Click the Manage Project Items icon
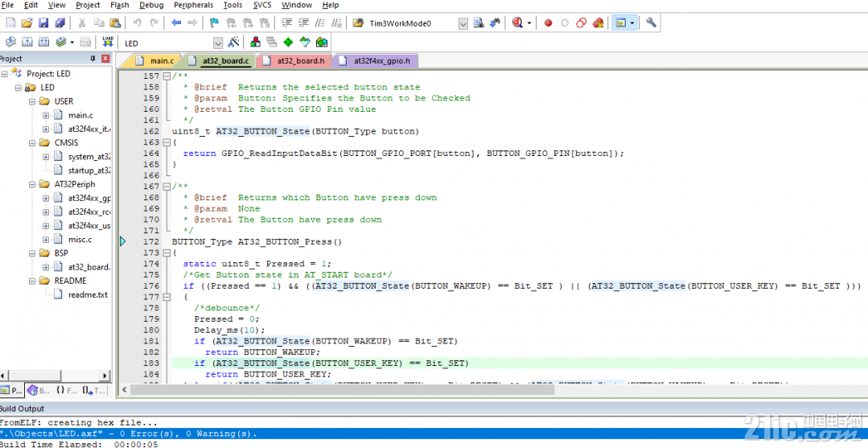This screenshot has height=448, width=868. 255,42
